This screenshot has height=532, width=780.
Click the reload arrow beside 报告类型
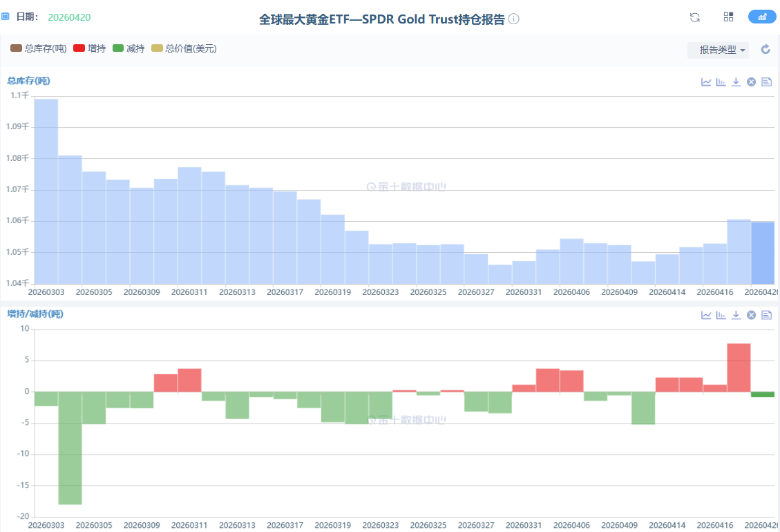765,50
